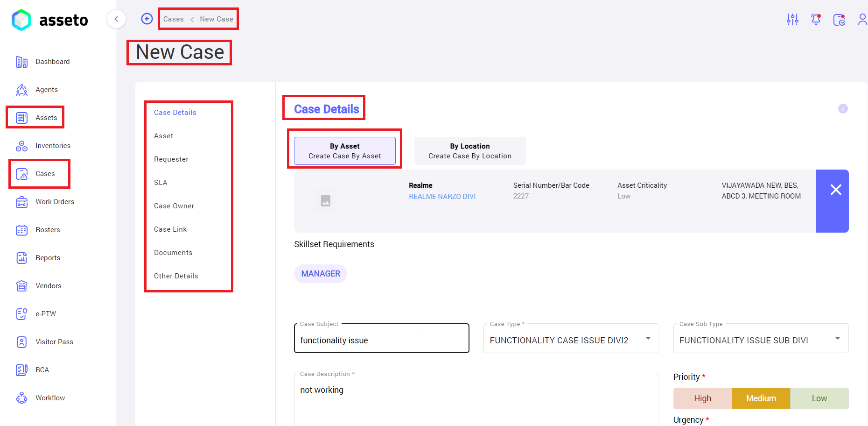Screen dimensions: 868x426
Task: Click into the Case Subject field
Action: (381, 340)
